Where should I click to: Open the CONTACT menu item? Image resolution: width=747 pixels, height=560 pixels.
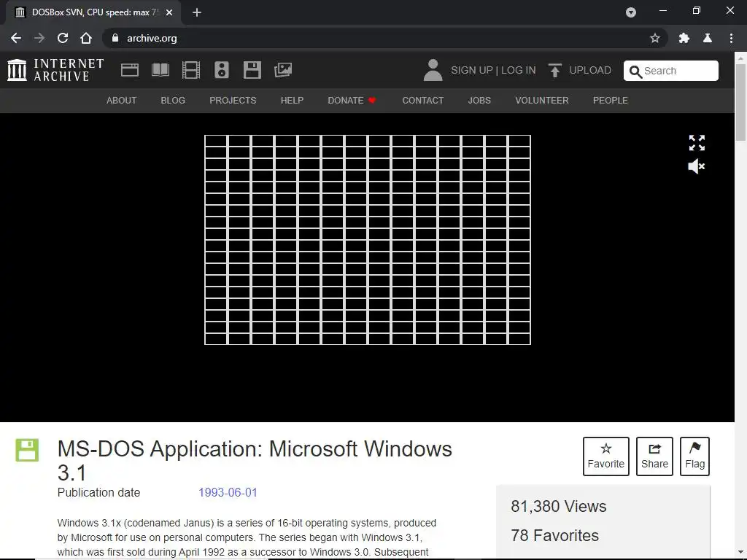pyautogui.click(x=422, y=101)
